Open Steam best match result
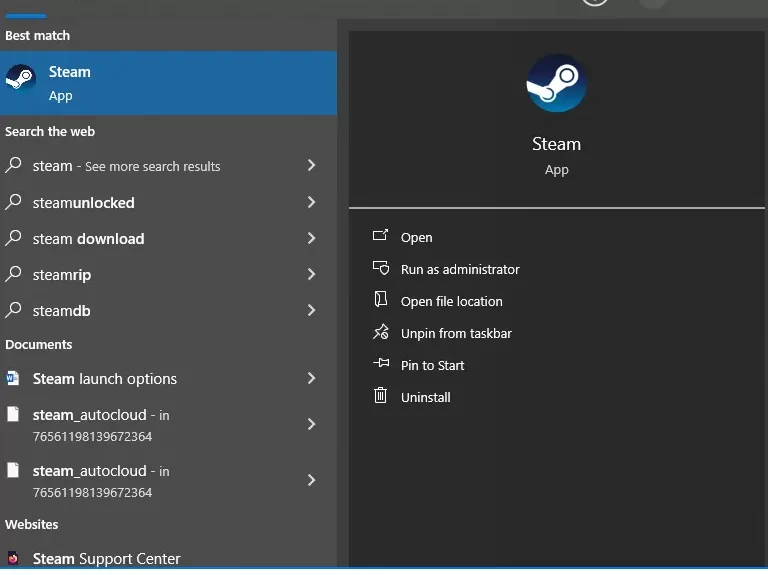Image resolution: width=768 pixels, height=575 pixels. click(x=168, y=83)
